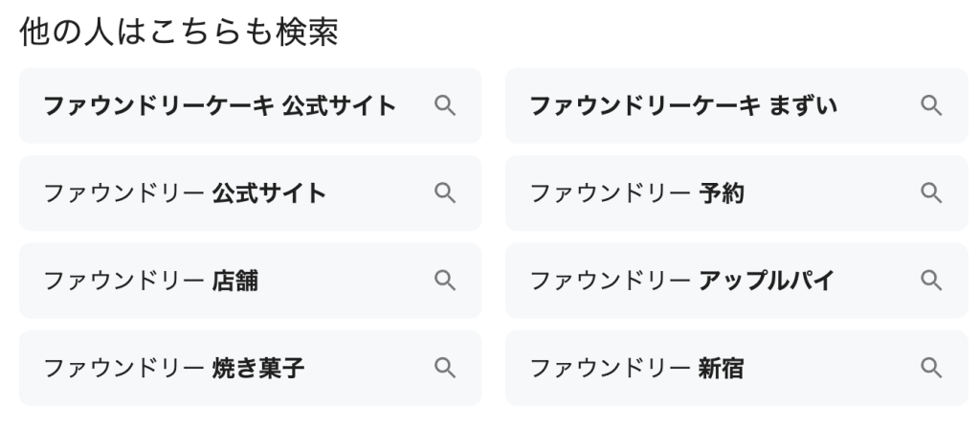The width and height of the screenshot is (980, 430).
Task: Search for ファウンドリーケーキ 公式サイト suggestion
Action: click(x=219, y=105)
